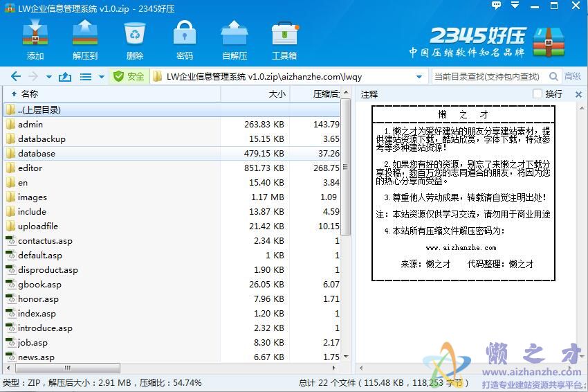Click the size value 851.73 KB

tap(264, 168)
